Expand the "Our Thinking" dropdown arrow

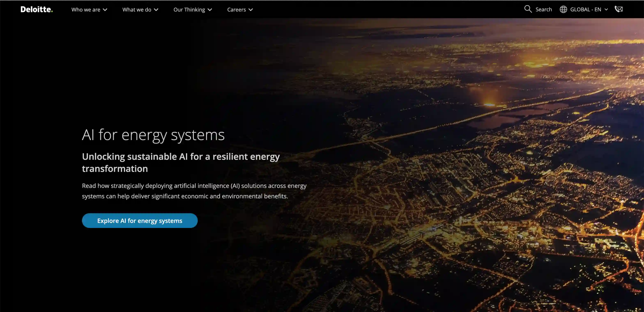coord(210,10)
